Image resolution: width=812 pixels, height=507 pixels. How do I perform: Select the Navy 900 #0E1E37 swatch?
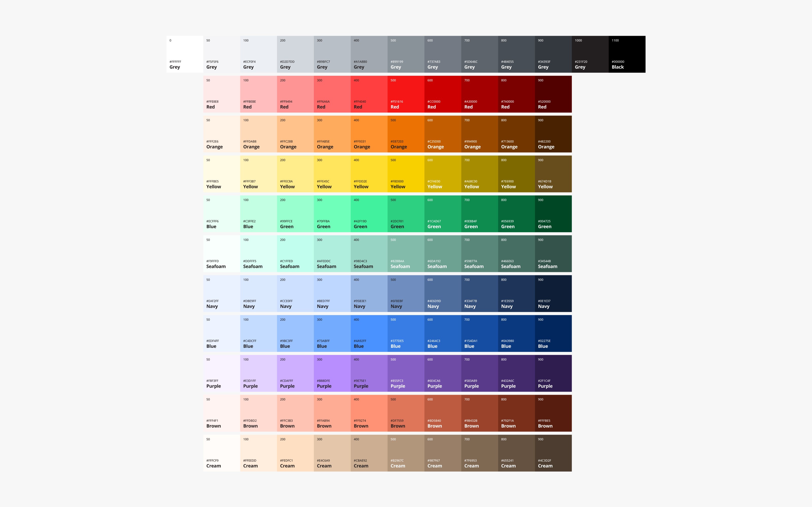(x=553, y=293)
